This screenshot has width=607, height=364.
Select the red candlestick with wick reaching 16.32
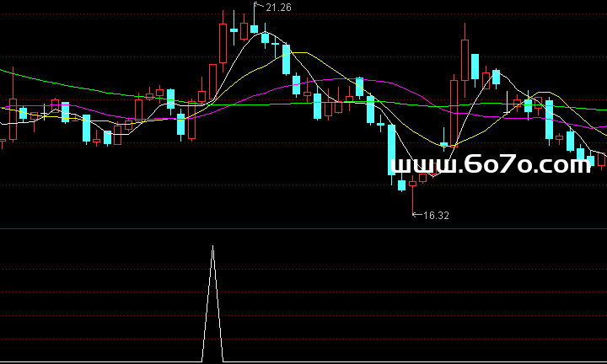(412, 195)
